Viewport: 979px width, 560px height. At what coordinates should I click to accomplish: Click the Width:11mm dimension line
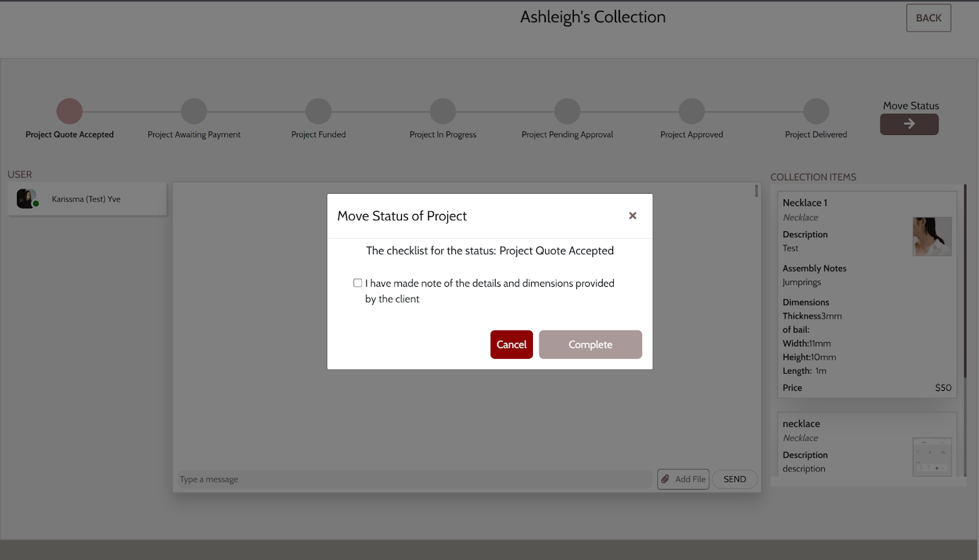tap(806, 344)
